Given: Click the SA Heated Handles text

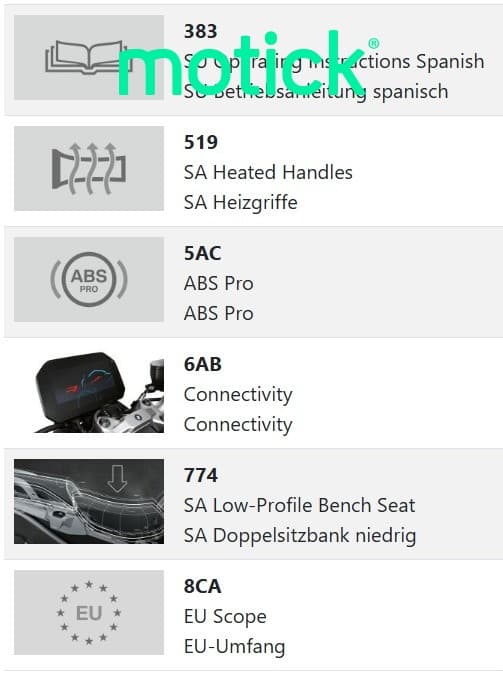Looking at the screenshot, I should click(268, 172).
